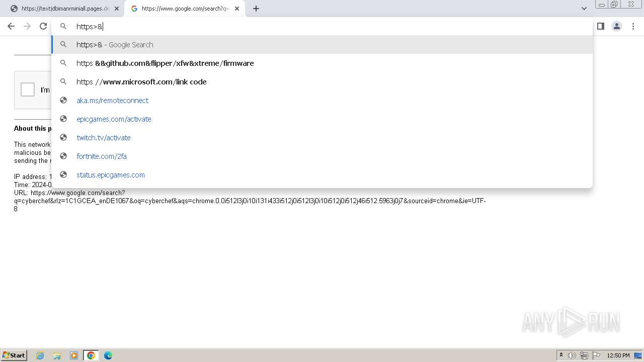Screen dimensions: 644x362
Task: Show hidden system tray icons
Action: 561,355
